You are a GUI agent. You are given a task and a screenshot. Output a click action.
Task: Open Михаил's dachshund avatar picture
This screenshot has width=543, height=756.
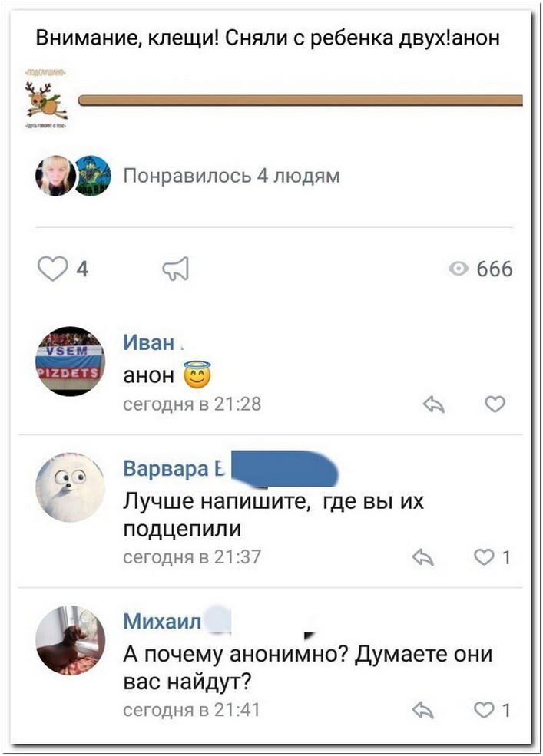(x=71, y=640)
